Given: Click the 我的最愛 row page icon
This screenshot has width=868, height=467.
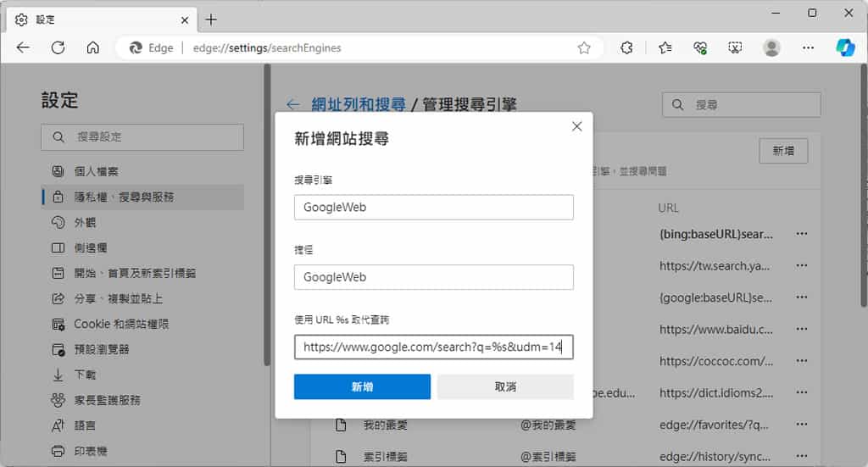Looking at the screenshot, I should pos(341,425).
